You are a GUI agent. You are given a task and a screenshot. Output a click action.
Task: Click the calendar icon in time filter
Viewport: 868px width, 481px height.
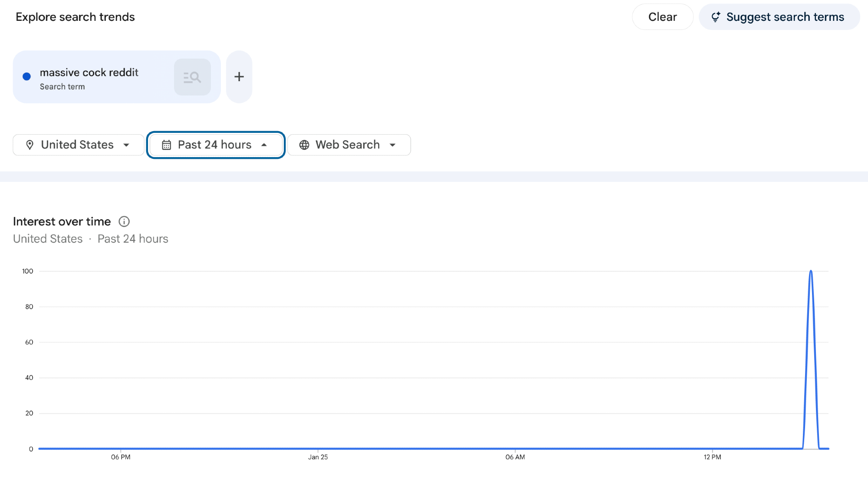[166, 145]
